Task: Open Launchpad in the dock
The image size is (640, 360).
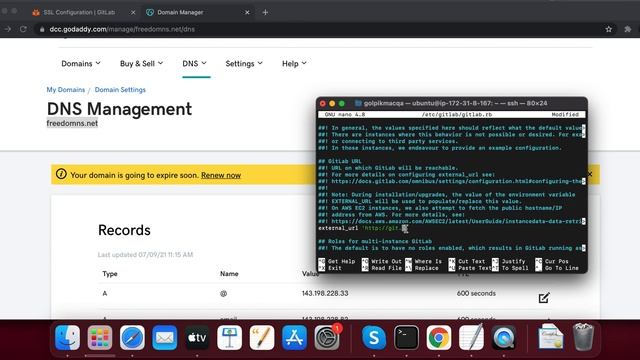Action: point(100,338)
